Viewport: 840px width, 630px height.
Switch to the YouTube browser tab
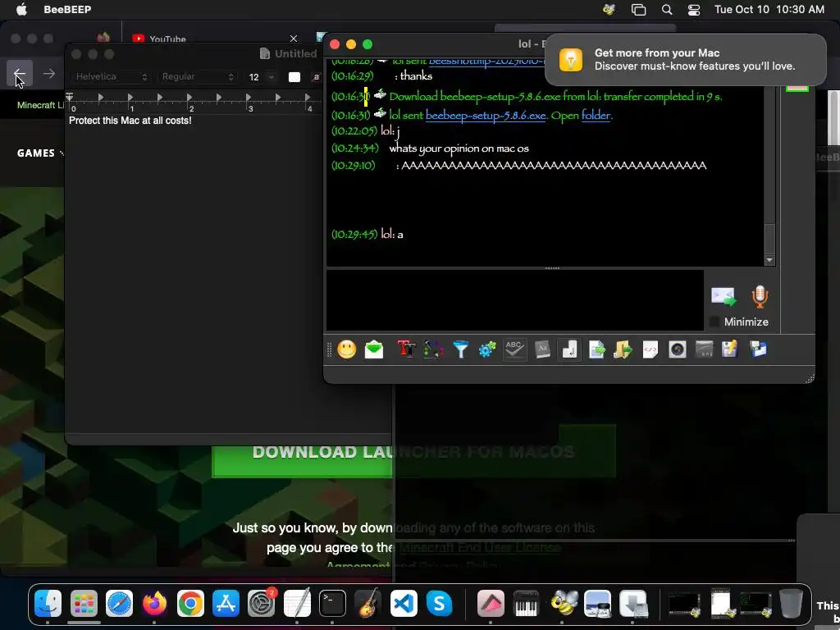tap(167, 39)
